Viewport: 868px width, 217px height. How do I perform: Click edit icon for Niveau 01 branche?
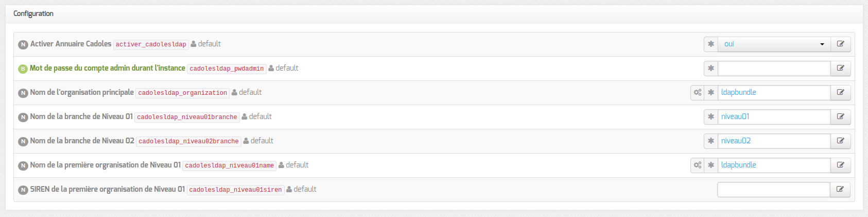click(x=840, y=117)
